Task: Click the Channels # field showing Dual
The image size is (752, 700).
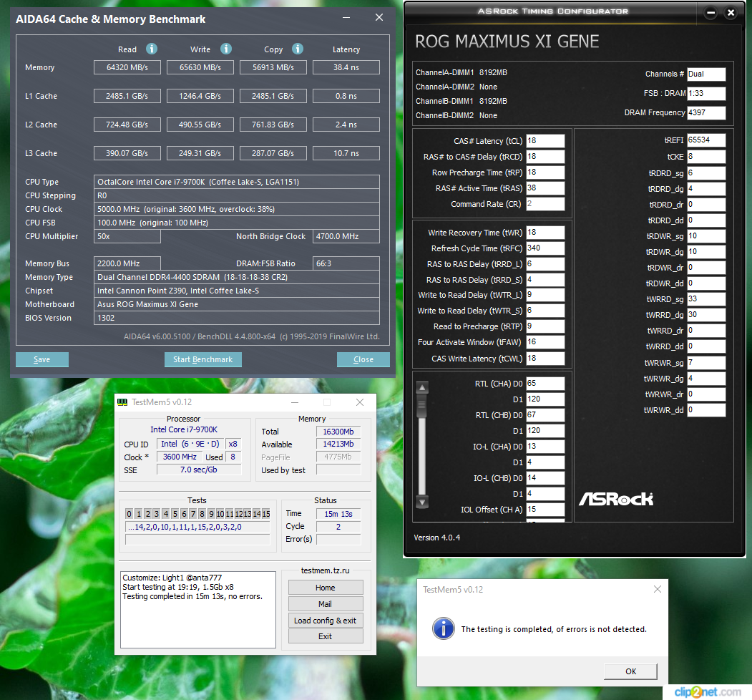Action: coord(706,74)
